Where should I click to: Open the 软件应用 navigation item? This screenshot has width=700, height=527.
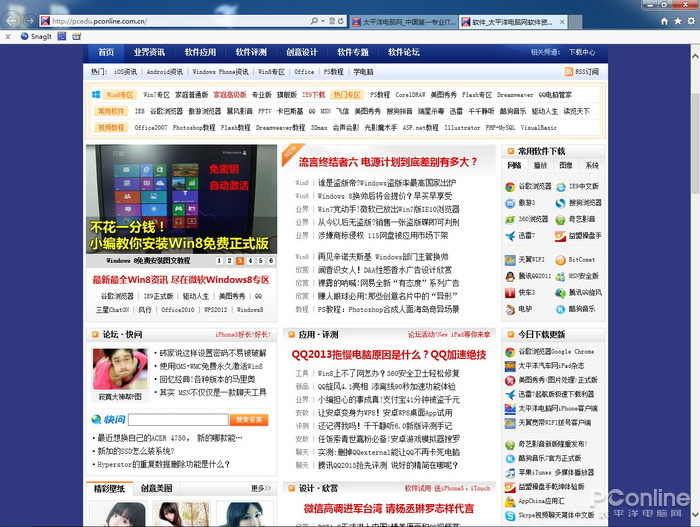click(x=200, y=52)
